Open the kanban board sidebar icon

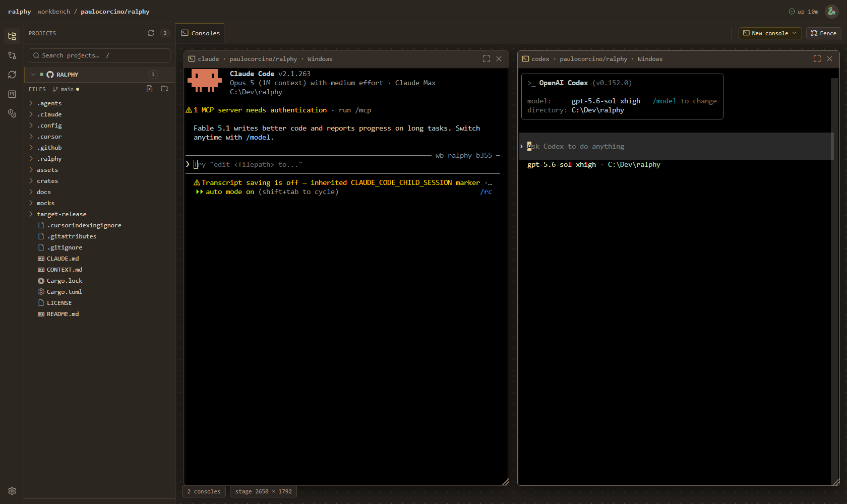tap(12, 94)
